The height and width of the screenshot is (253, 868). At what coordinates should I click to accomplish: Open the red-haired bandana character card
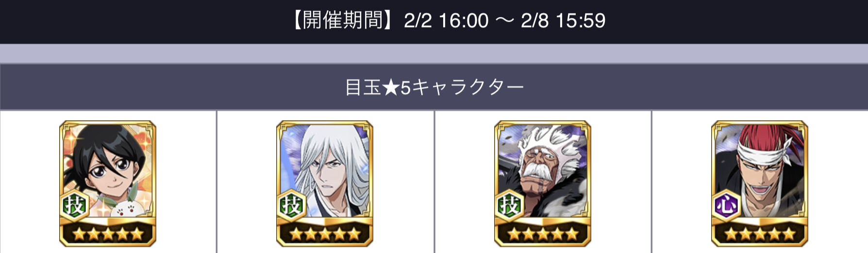[x=760, y=183]
